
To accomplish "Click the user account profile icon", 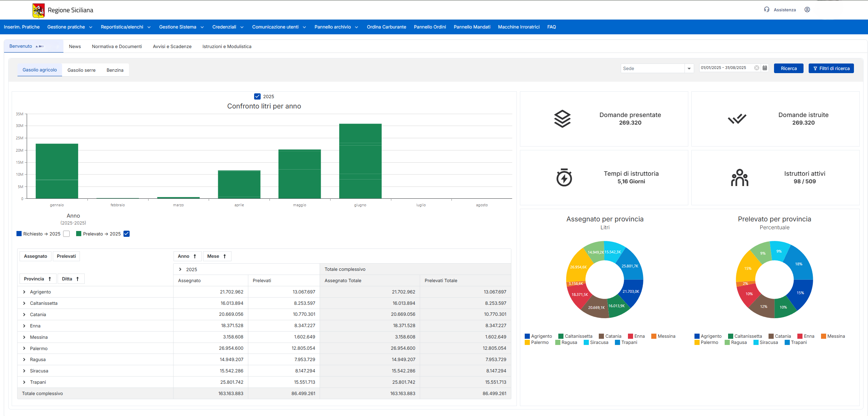I will click(807, 10).
